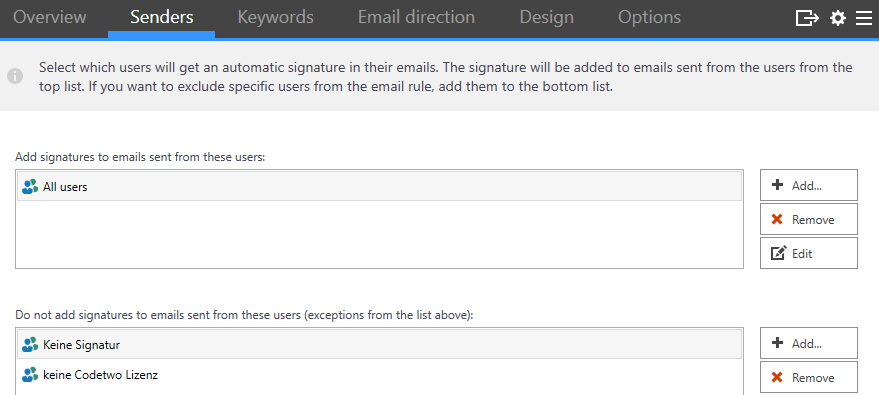This screenshot has height=395, width=879.
Task: Remove selected entry from exceptions list
Action: tap(808, 377)
